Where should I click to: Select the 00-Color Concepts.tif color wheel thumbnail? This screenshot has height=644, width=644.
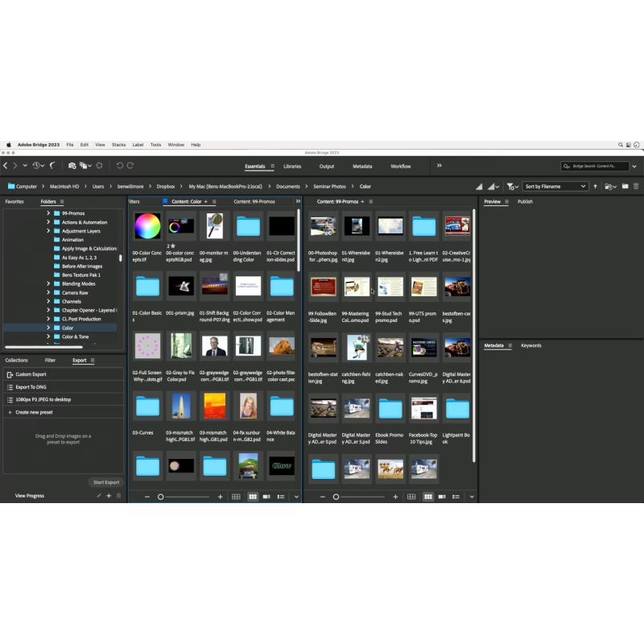click(147, 226)
